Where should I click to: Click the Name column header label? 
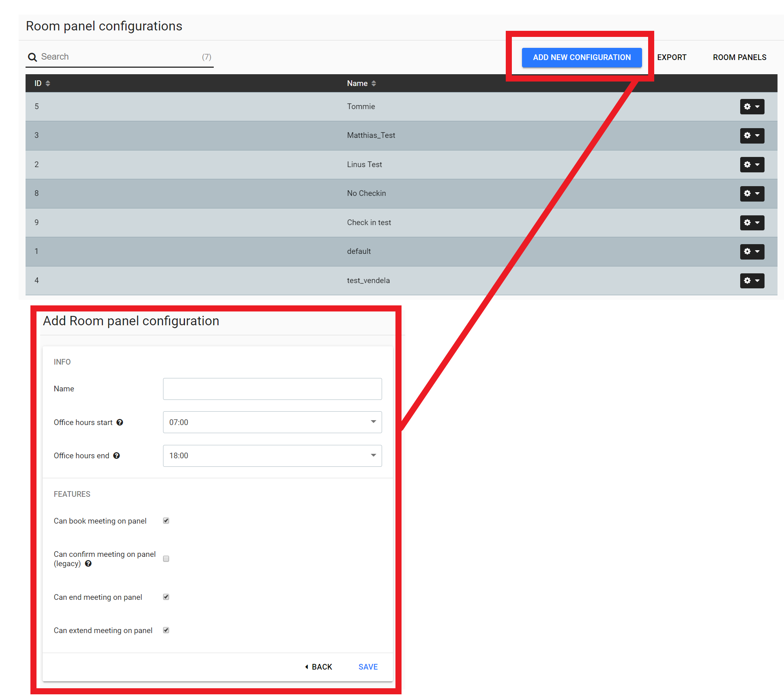(357, 83)
